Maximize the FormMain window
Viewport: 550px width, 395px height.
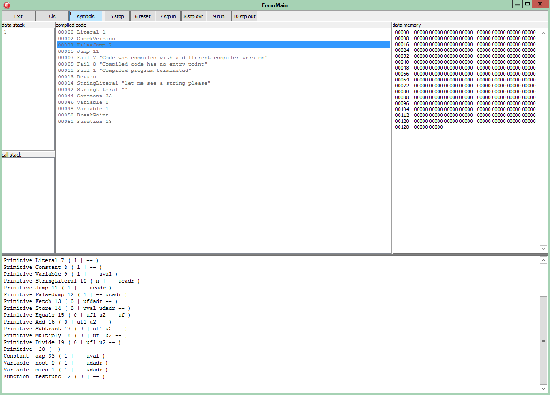pyautogui.click(x=527, y=4)
